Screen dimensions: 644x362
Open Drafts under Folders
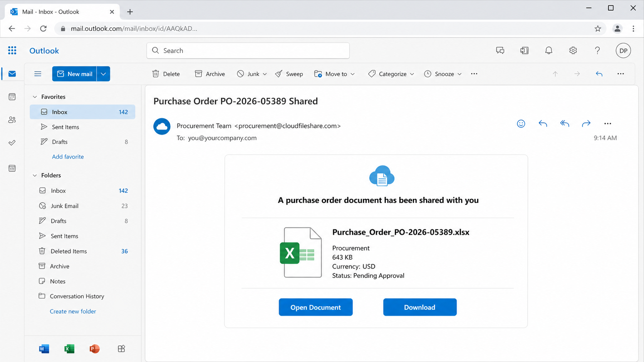point(82,221)
